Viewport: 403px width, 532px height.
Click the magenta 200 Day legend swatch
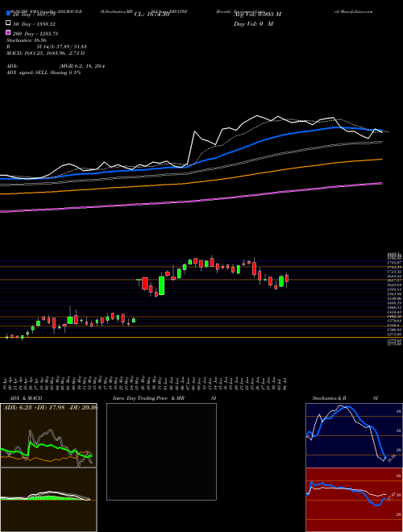(x=8, y=32)
